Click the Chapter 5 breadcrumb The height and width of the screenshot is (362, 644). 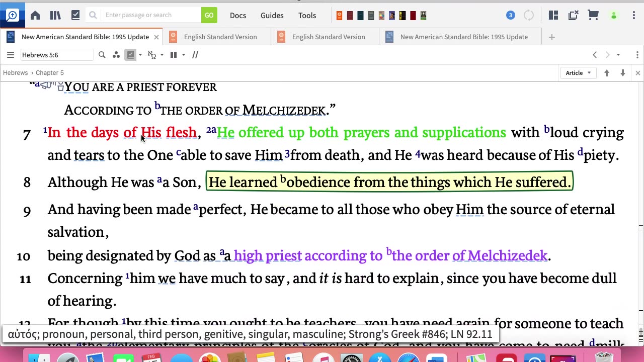pyautogui.click(x=50, y=73)
